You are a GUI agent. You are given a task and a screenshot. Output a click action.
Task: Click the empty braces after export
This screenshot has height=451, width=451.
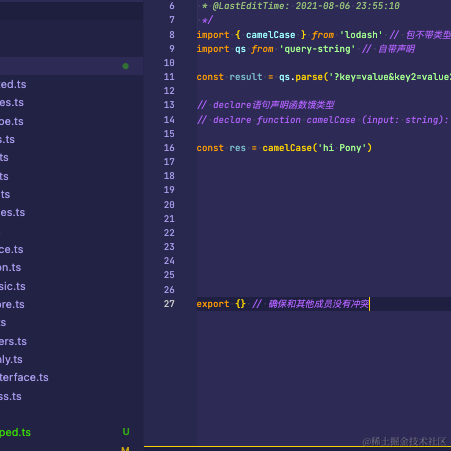[x=240, y=304]
